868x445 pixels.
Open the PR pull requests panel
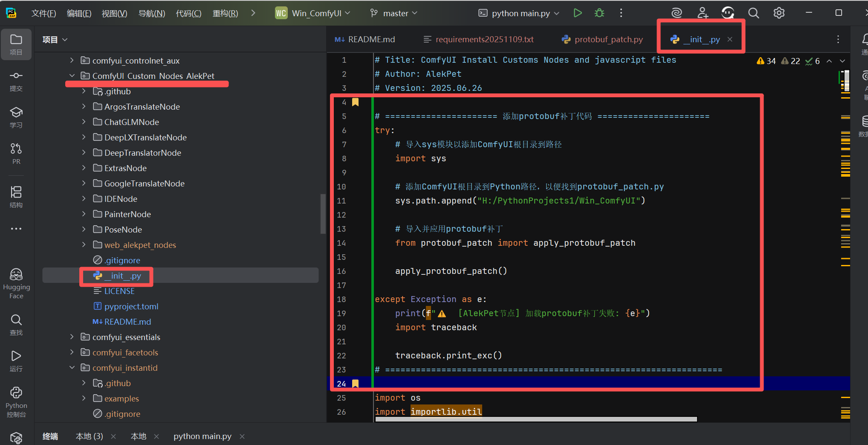coord(16,154)
